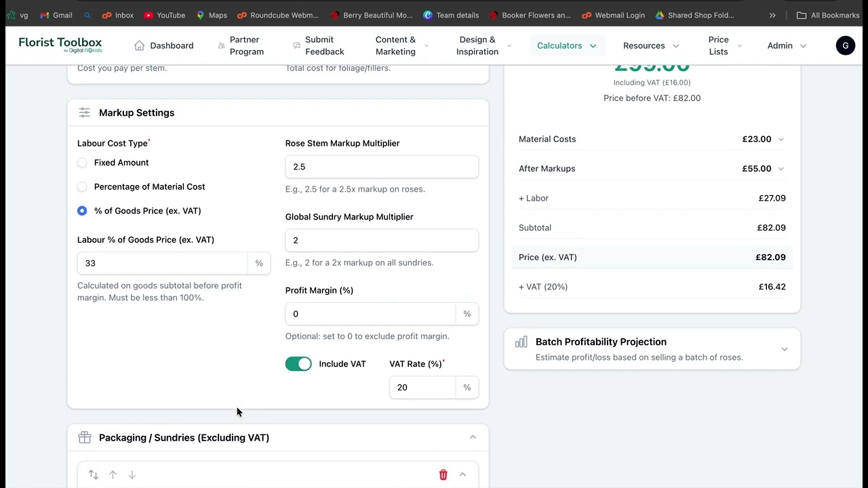Click the + VAT (20%) £16.42 amount
Image resolution: width=868 pixels, height=488 pixels.
772,287
